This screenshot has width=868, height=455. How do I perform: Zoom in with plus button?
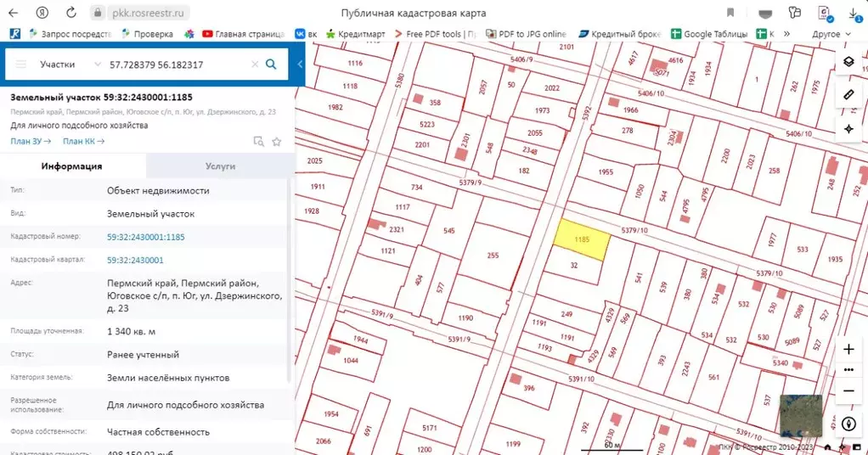848,349
